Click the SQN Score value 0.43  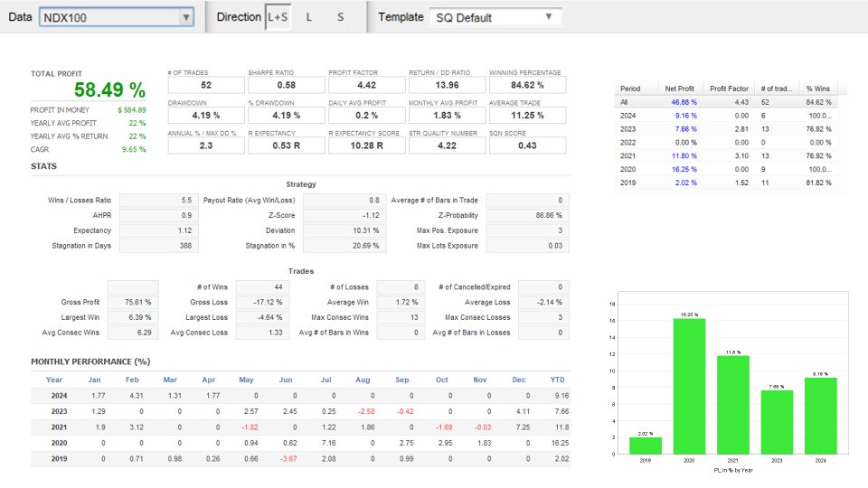[527, 145]
